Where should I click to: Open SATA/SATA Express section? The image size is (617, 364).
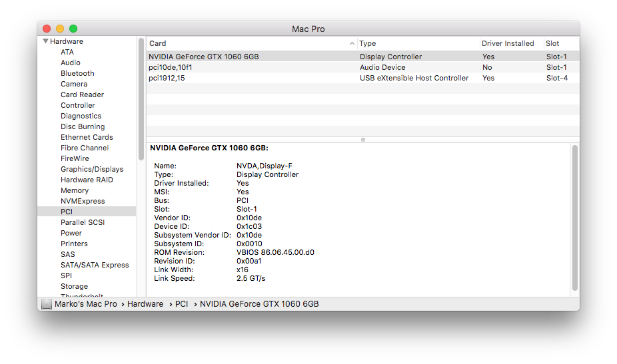(x=95, y=265)
